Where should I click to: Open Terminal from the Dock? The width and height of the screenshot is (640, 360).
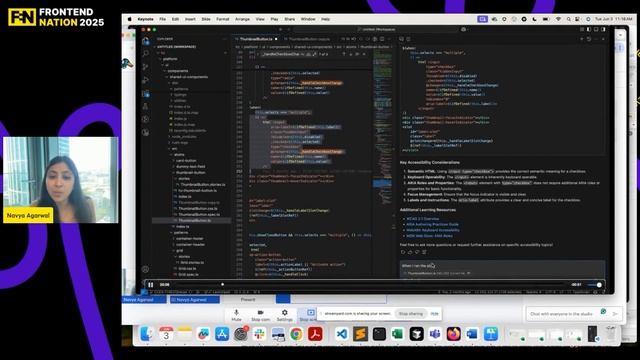(379, 334)
